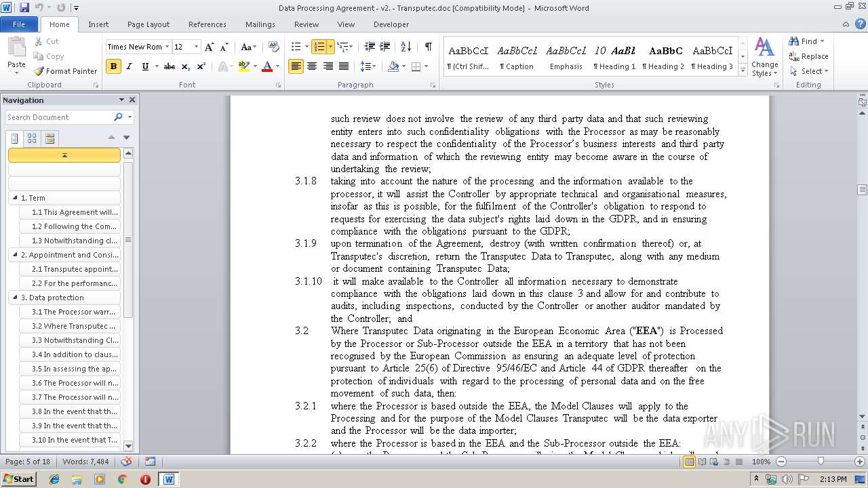Show or hide paragraph marks

(428, 47)
